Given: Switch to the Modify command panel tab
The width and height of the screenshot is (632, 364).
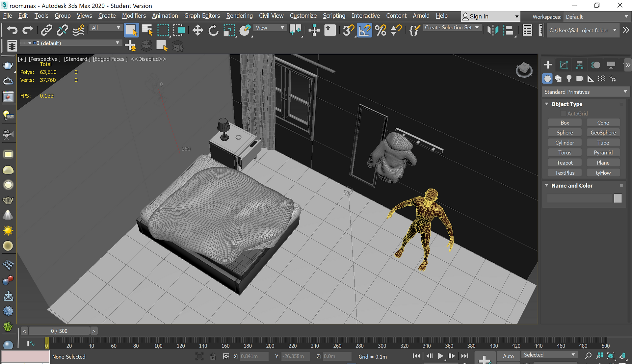Looking at the screenshot, I should tap(564, 65).
